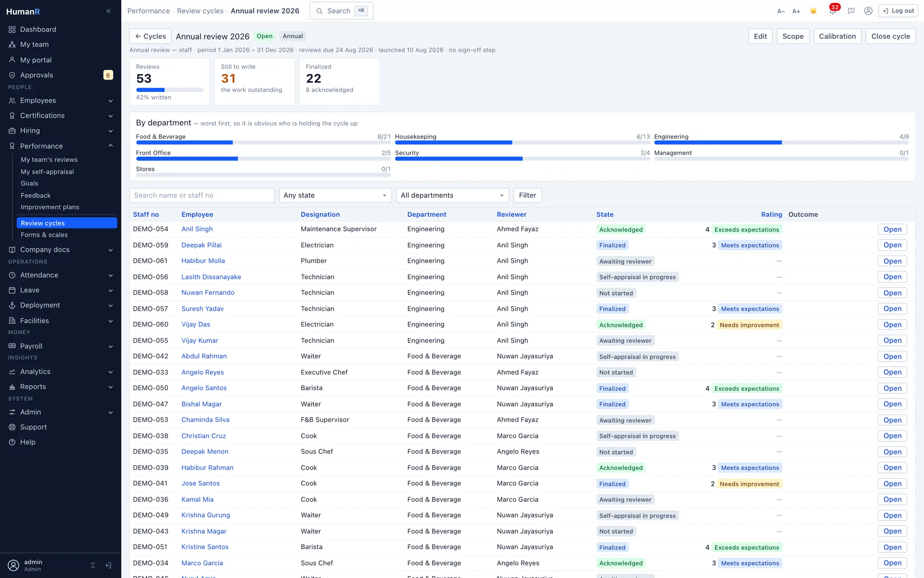Apply the Filter button

pyautogui.click(x=528, y=196)
